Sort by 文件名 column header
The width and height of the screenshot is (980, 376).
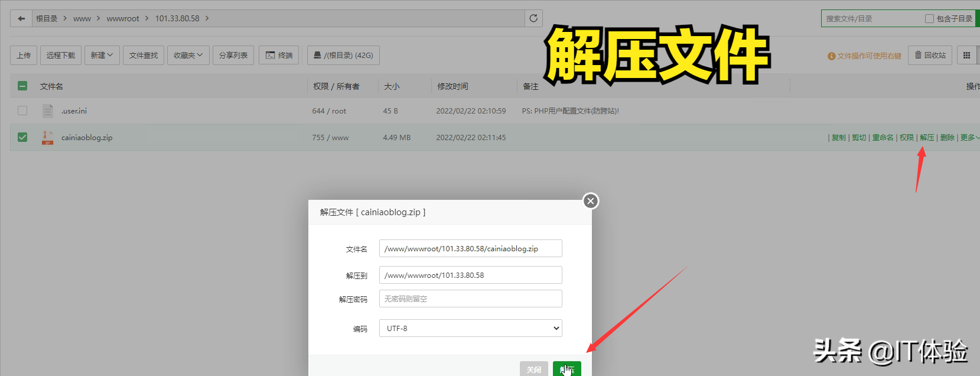(51, 86)
